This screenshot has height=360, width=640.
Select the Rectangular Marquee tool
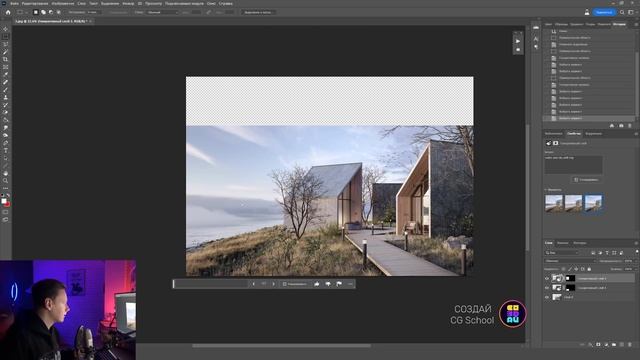click(x=5, y=37)
